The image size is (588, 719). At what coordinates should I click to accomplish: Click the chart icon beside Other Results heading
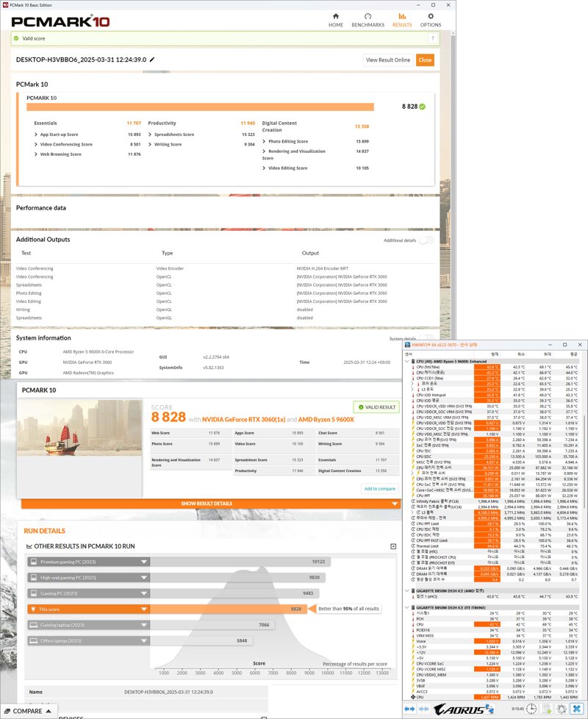[x=29, y=546]
